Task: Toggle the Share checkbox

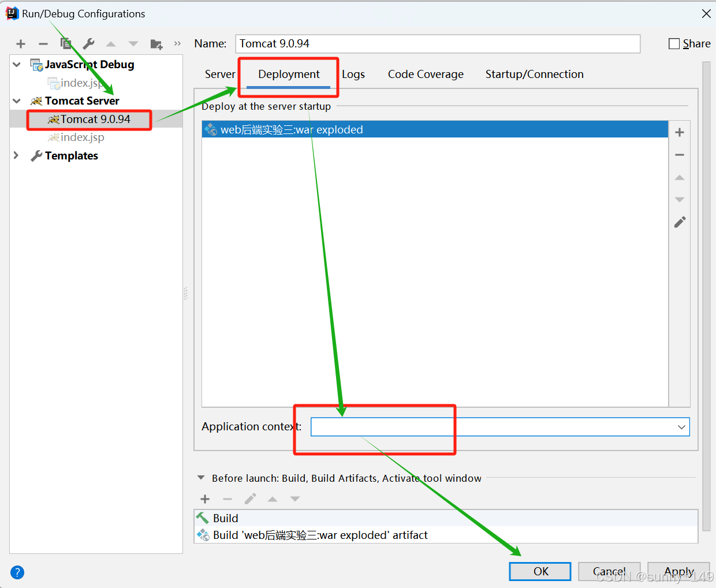Action: (x=674, y=44)
